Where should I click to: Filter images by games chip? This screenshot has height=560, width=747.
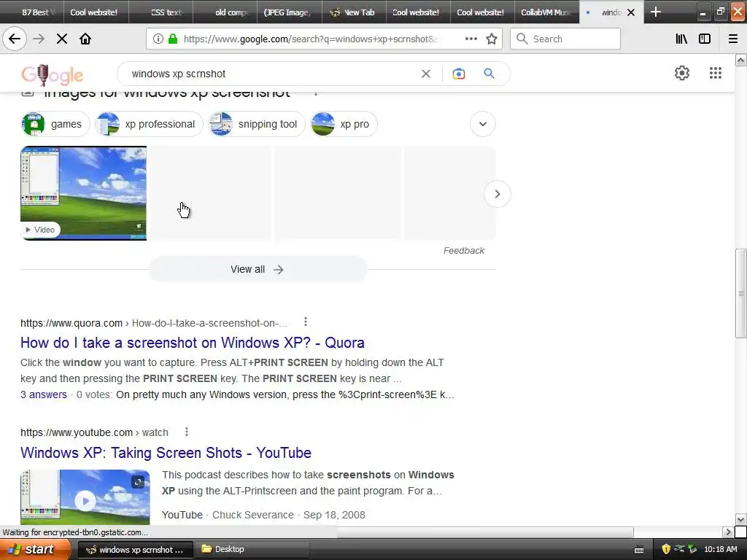(x=55, y=124)
